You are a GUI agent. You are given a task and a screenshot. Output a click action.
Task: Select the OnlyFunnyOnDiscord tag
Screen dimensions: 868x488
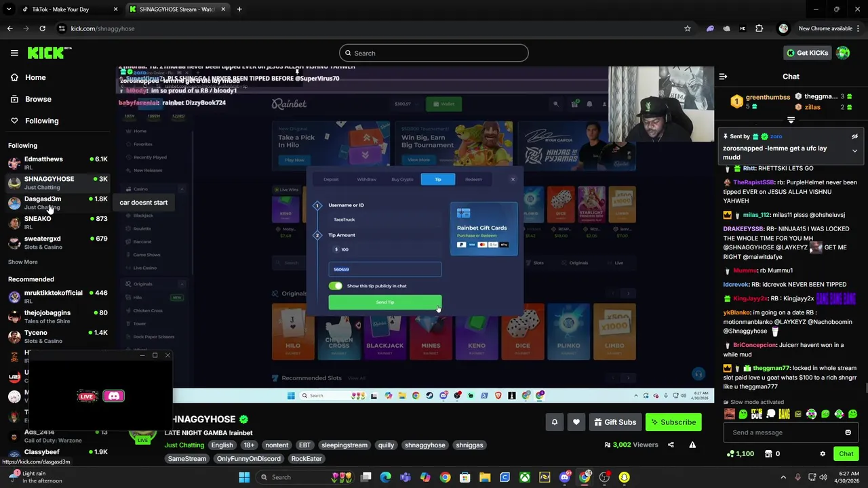tap(248, 459)
